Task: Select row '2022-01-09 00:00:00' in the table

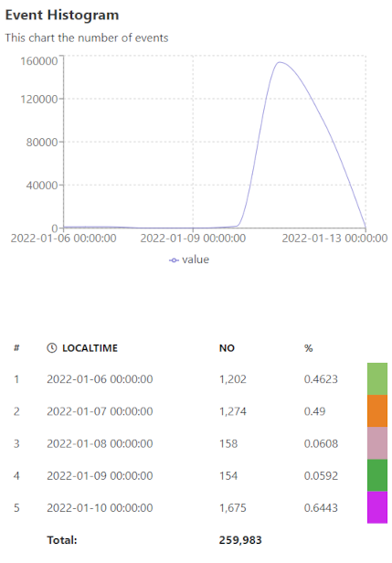Action: click(194, 475)
